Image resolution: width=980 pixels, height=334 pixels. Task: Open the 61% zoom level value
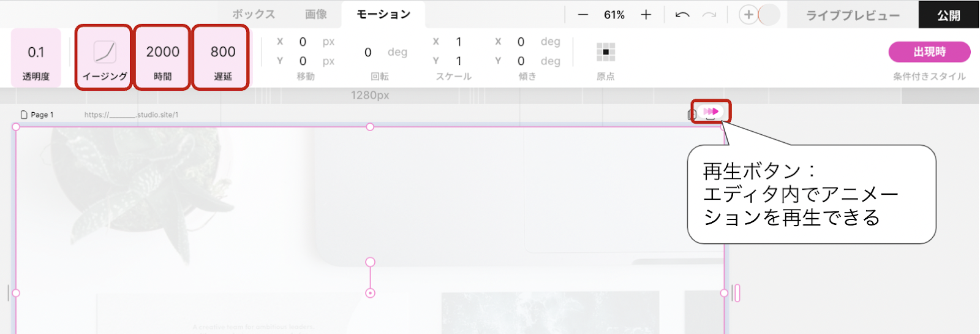pyautogui.click(x=614, y=15)
